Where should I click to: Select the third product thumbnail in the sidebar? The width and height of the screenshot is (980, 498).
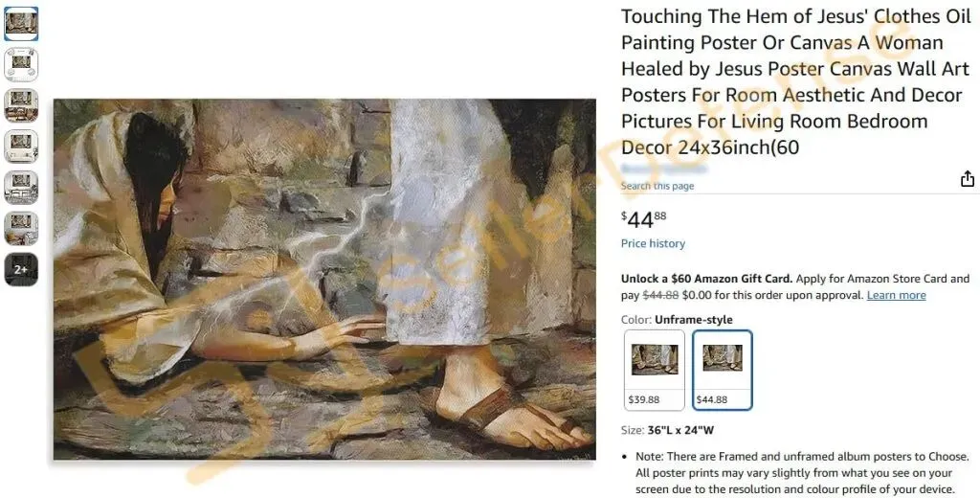click(21, 105)
